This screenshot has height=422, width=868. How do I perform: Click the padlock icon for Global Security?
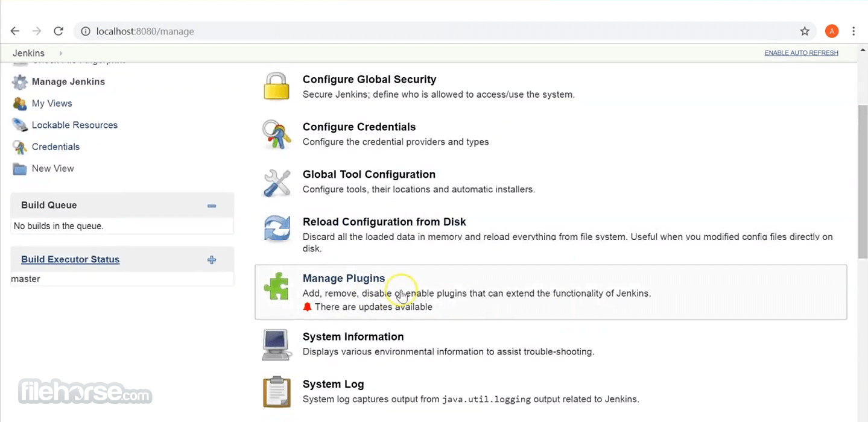coord(277,86)
